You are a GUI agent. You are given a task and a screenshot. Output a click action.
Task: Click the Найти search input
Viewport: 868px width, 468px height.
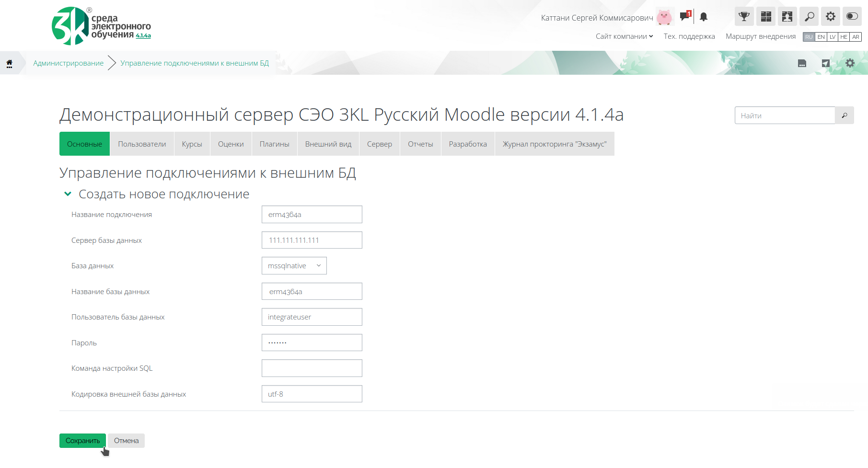[785, 115]
